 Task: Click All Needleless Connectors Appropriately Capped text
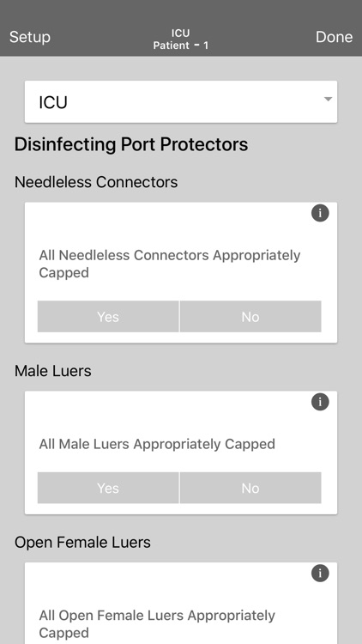click(x=170, y=264)
